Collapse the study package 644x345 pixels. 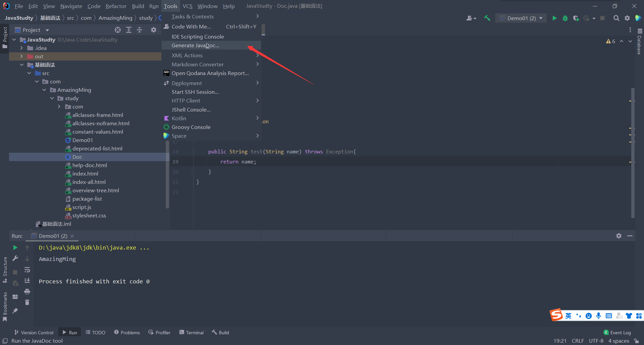[52, 98]
